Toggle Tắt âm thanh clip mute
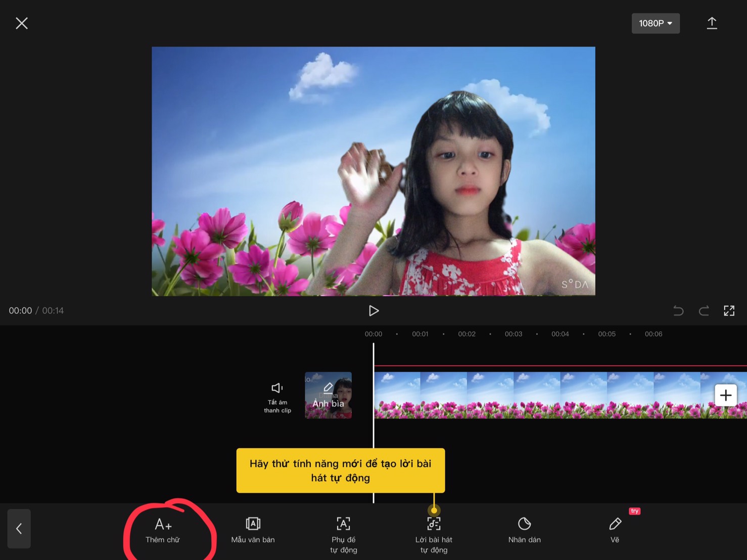Screen dimensions: 747x560 click(277, 397)
